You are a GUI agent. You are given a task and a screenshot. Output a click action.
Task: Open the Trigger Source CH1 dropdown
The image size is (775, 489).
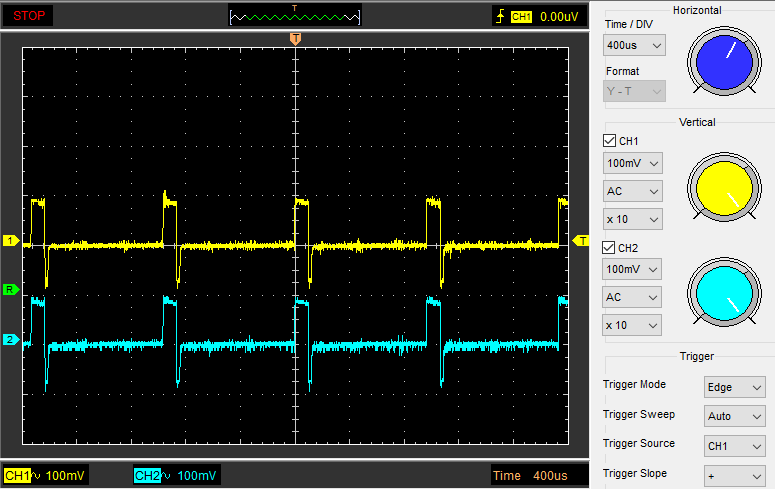coord(735,446)
